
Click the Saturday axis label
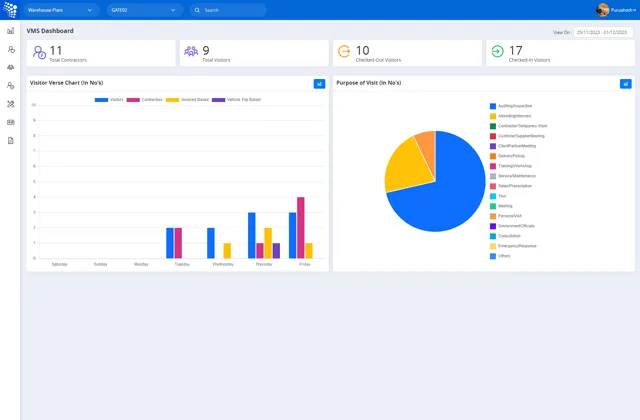(60, 264)
